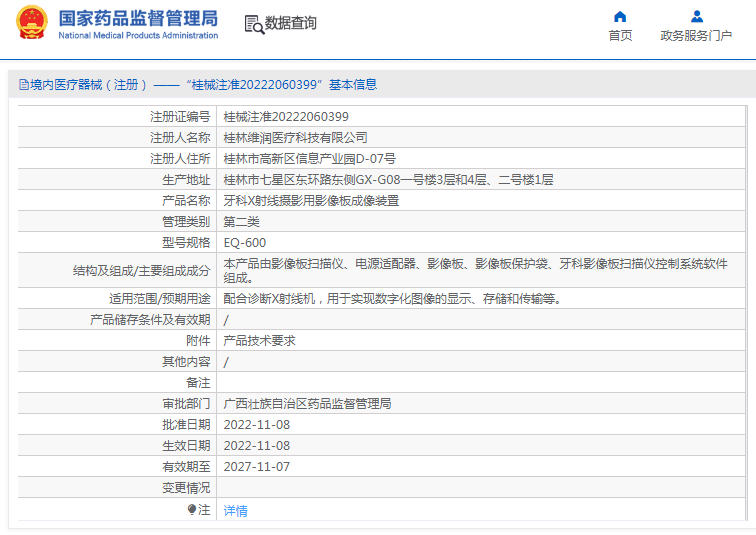The height and width of the screenshot is (535, 756).
Task: Click the 管理类别 row label
Action: [x=186, y=222]
